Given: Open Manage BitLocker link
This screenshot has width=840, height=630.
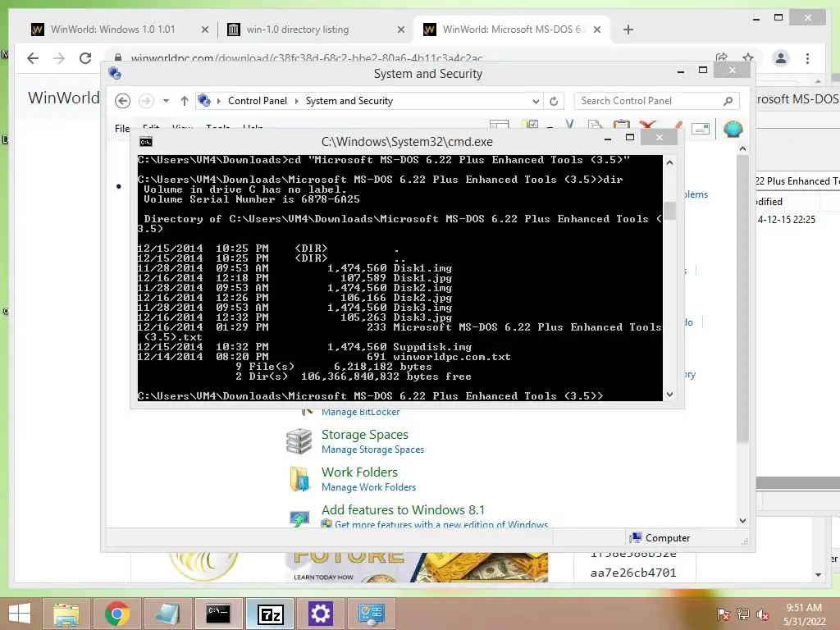Looking at the screenshot, I should tap(361, 412).
